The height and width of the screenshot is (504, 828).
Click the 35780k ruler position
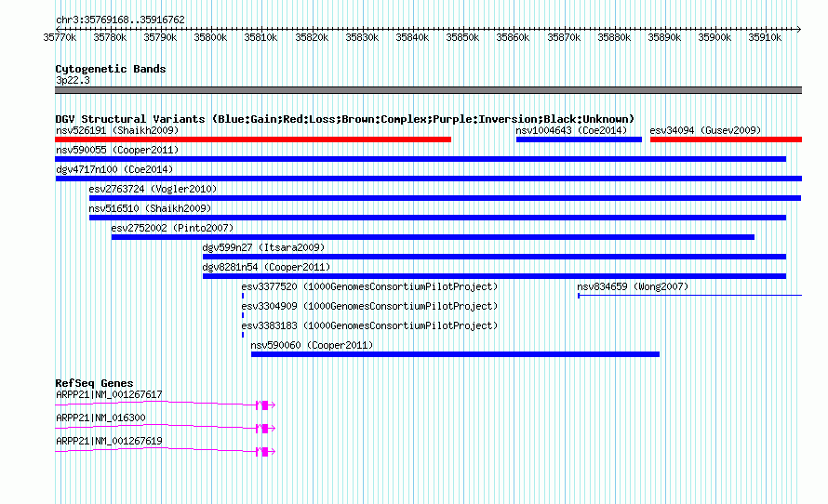coord(110,37)
